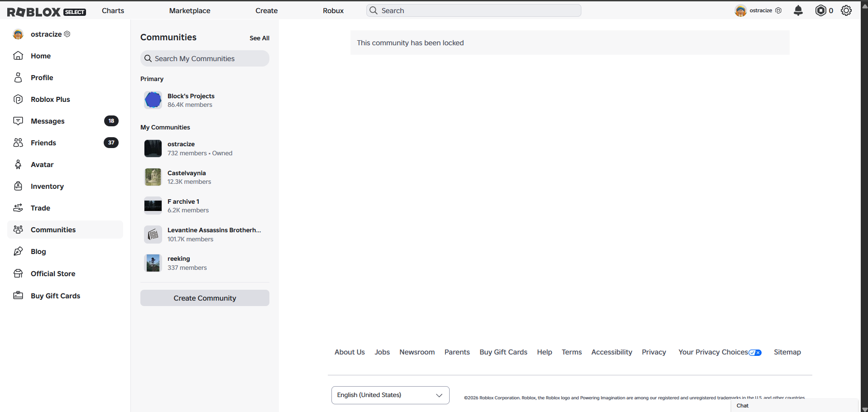Click the top Search input field
This screenshot has height=412, width=868.
474,10
